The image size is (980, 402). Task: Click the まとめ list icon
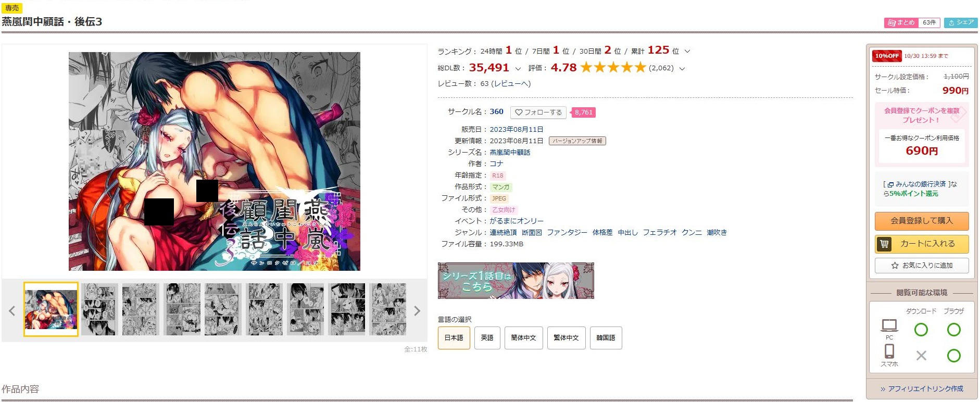click(891, 22)
